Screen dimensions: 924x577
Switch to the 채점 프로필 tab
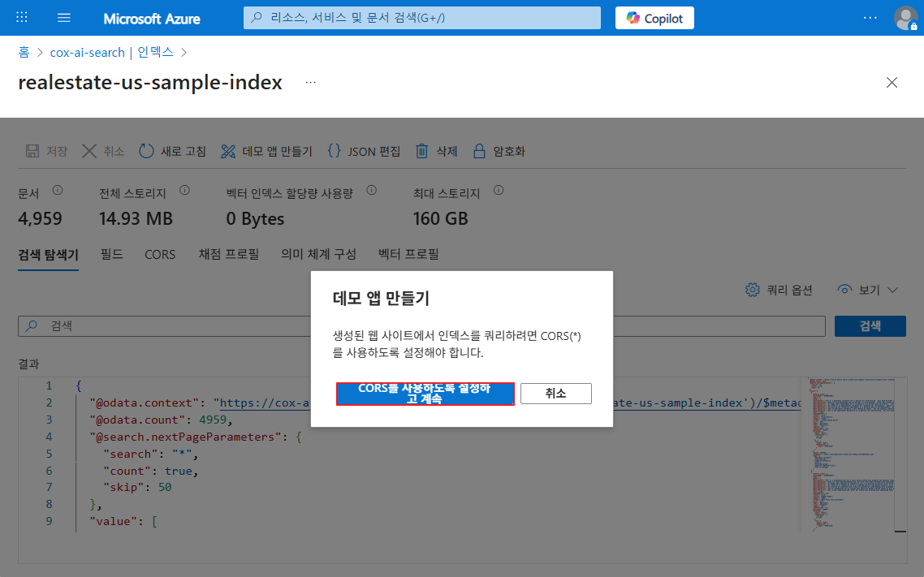229,254
